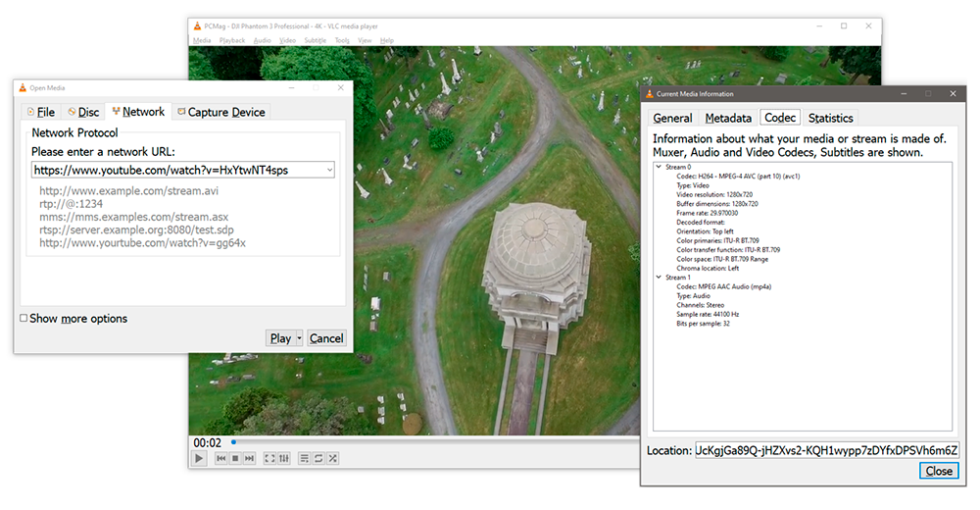980x510 pixels.
Task: Switch to the Disc tab in Open Media
Action: click(x=83, y=112)
